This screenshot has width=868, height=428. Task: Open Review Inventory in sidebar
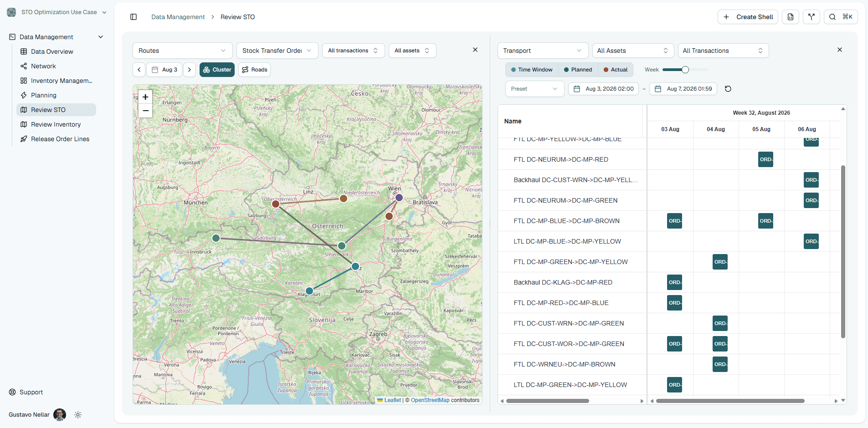[56, 124]
